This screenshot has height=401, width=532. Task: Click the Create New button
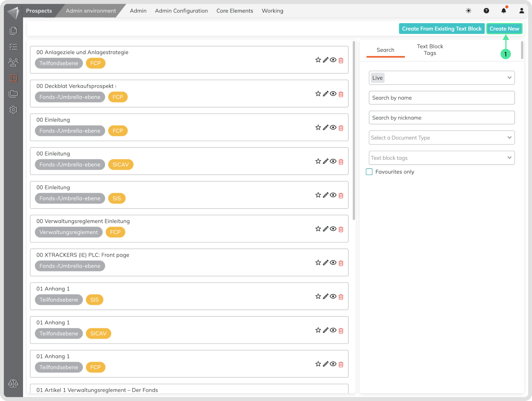(504, 29)
